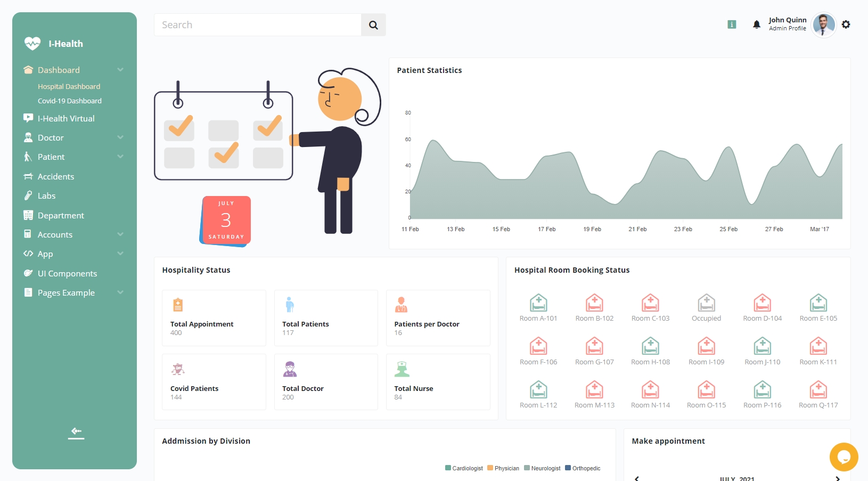Select Room D-104 bed icon
Viewport: 868px width, 481px height.
point(763,303)
